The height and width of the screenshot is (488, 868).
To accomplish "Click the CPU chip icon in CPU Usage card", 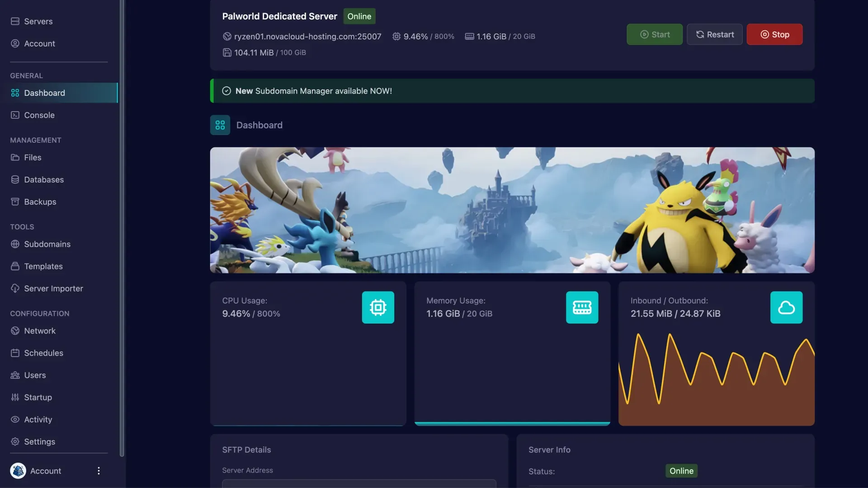I will coord(378,307).
